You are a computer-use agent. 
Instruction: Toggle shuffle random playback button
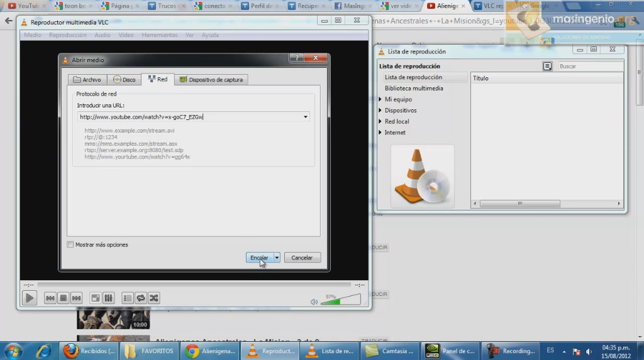coord(153,298)
